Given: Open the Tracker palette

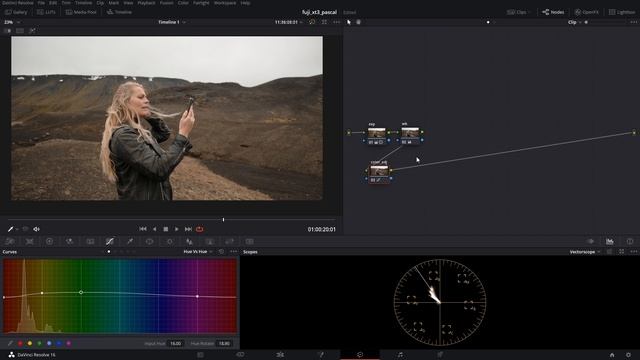Looking at the screenshot, I should 169,241.
